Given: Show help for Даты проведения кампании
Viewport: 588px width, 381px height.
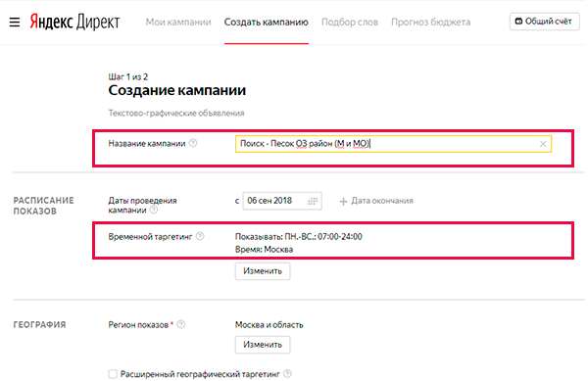Looking at the screenshot, I should pyautogui.click(x=154, y=210).
